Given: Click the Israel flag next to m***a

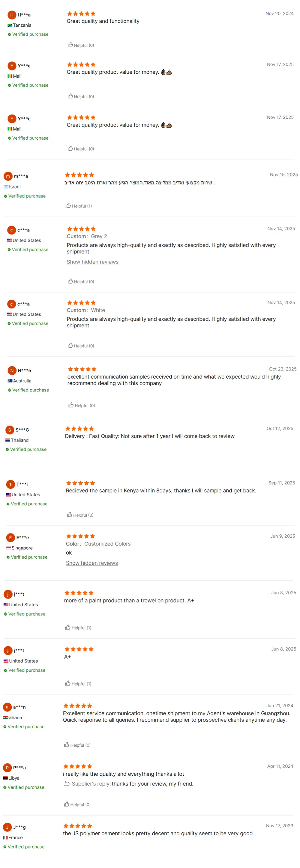Looking at the screenshot, I should pyautogui.click(x=6, y=187).
